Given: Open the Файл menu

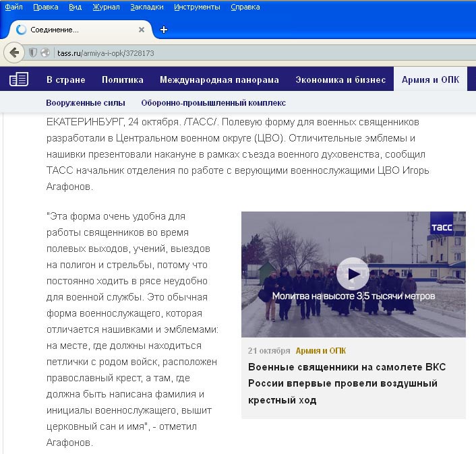Looking at the screenshot, I should (x=13, y=7).
